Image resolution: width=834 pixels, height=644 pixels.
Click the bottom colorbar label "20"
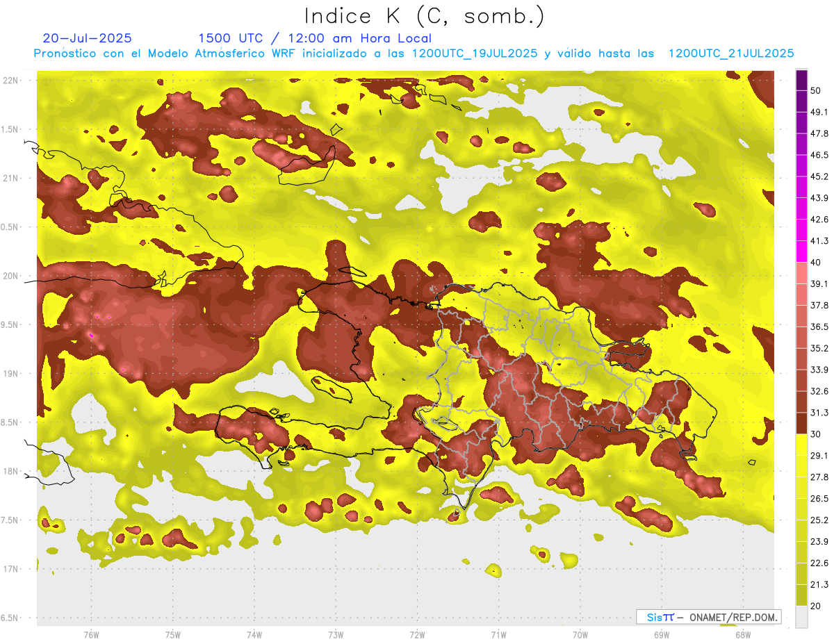[816, 606]
